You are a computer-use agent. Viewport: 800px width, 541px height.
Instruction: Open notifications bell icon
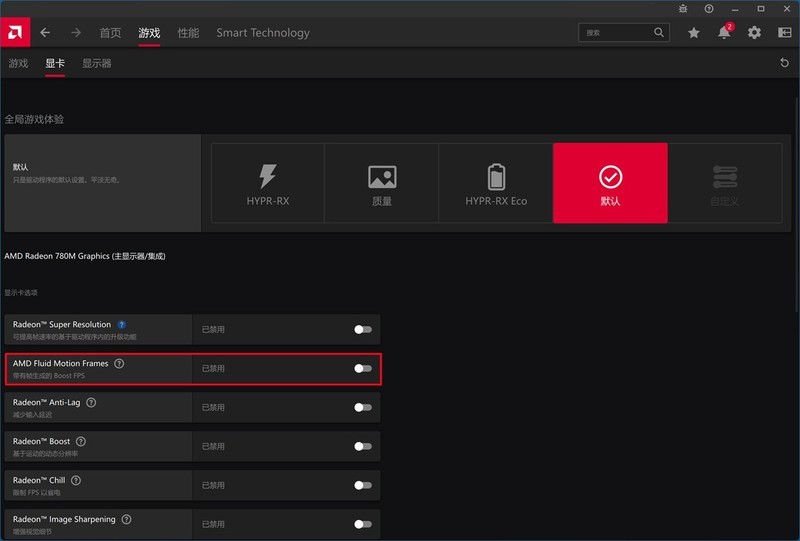click(x=724, y=33)
